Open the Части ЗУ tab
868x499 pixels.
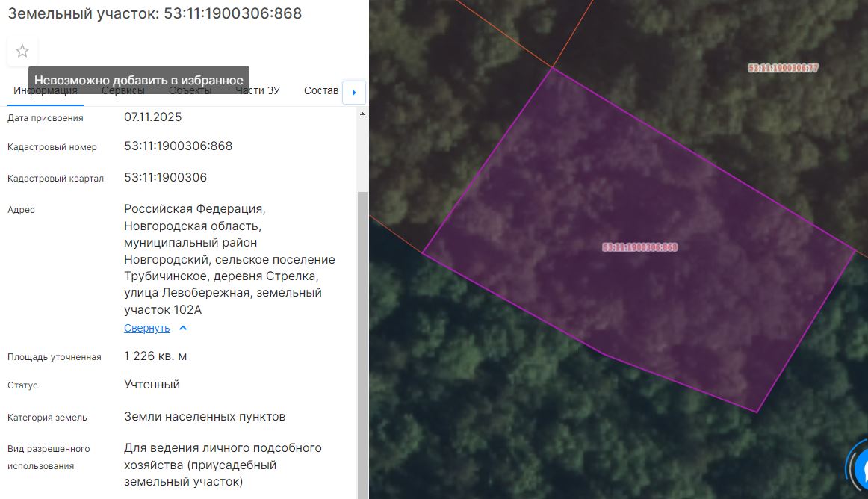[258, 91]
